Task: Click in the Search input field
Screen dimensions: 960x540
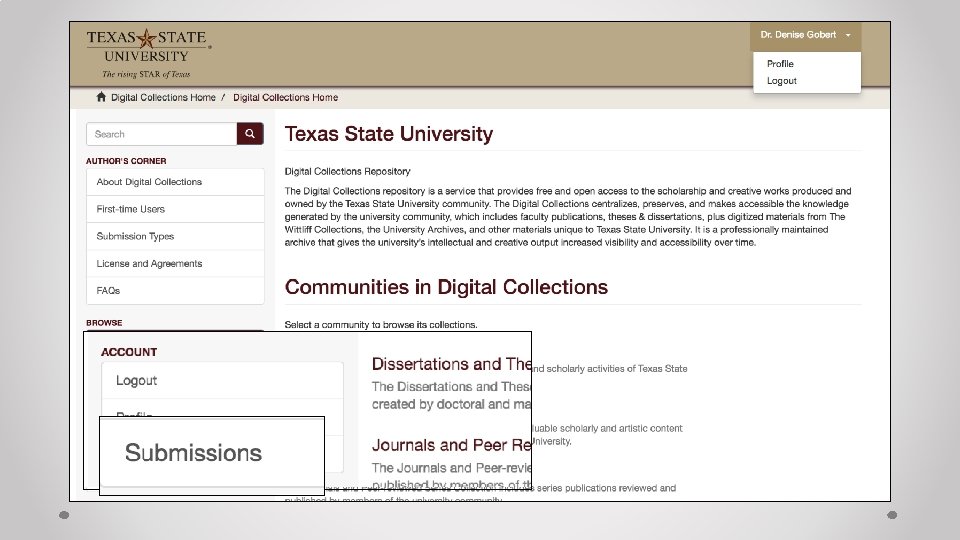Action: point(162,134)
